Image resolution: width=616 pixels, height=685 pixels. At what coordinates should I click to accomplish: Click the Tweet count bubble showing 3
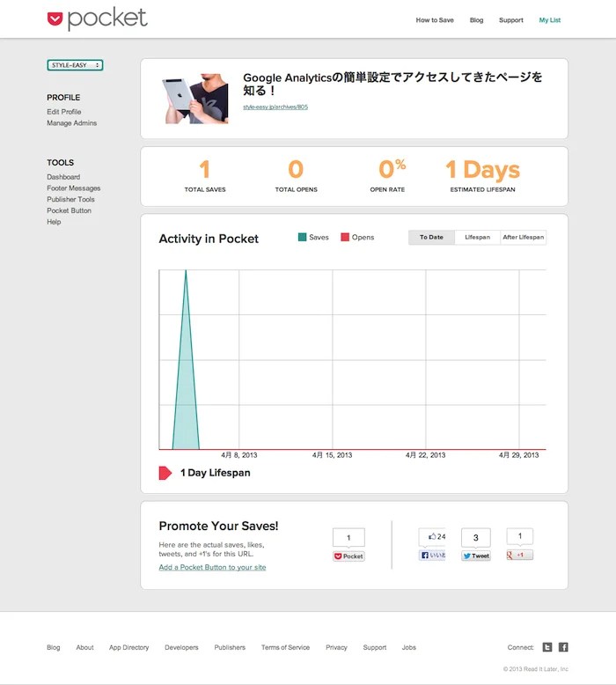click(476, 537)
